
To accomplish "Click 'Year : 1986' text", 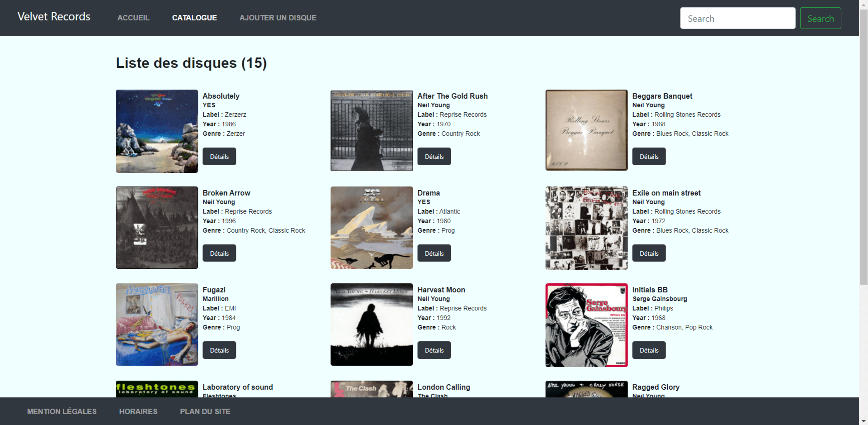I will 219,124.
